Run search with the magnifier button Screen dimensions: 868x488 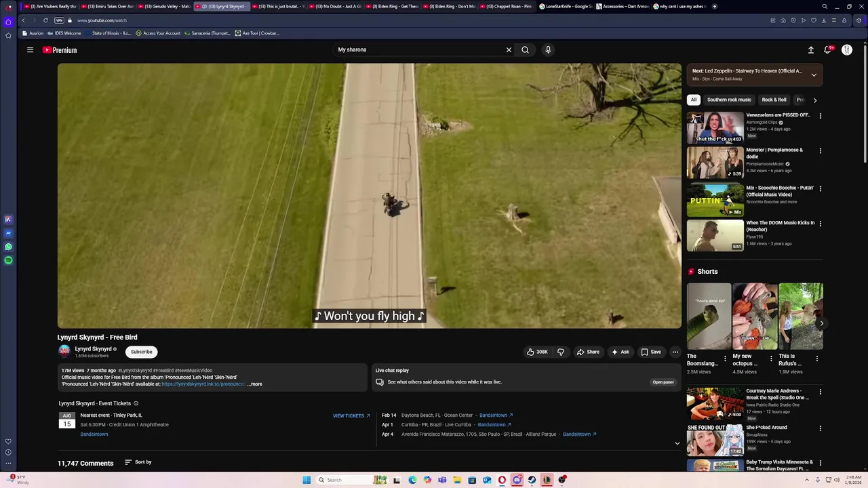click(525, 49)
